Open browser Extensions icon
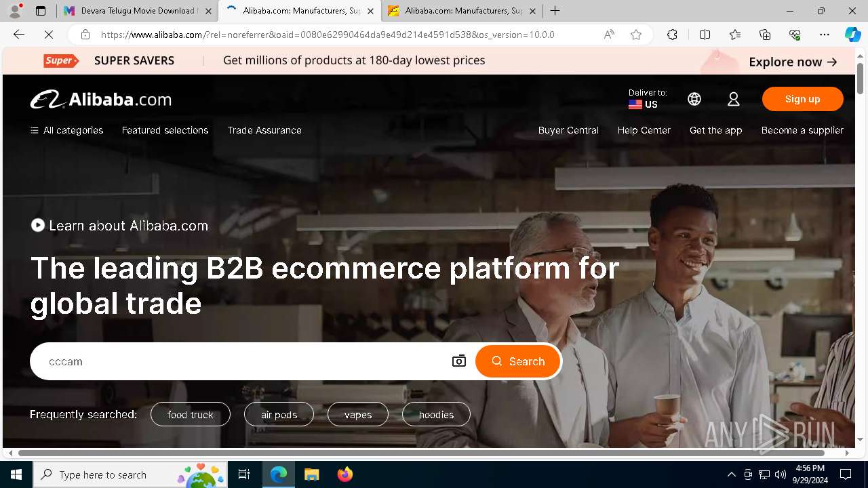This screenshot has height=488, width=868. [x=672, y=35]
